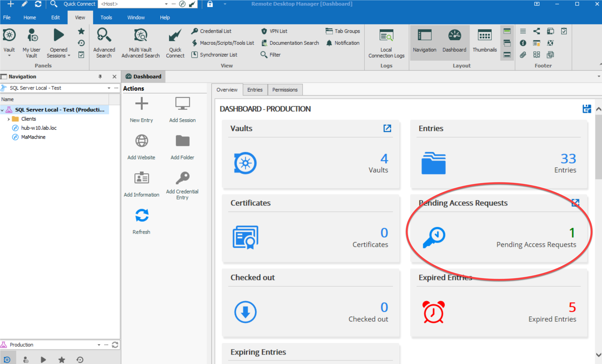602x364 pixels.
Task: Click the Refresh action icon
Action: pyautogui.click(x=141, y=216)
